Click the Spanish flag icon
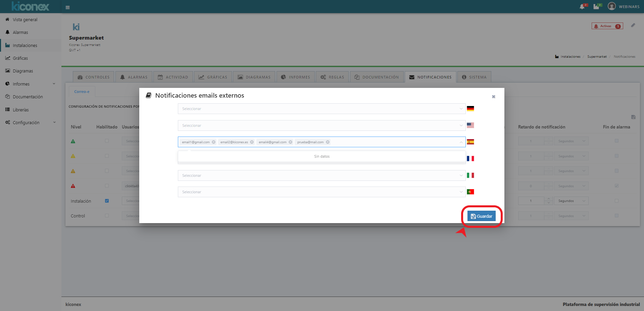The width and height of the screenshot is (644, 311). [470, 142]
